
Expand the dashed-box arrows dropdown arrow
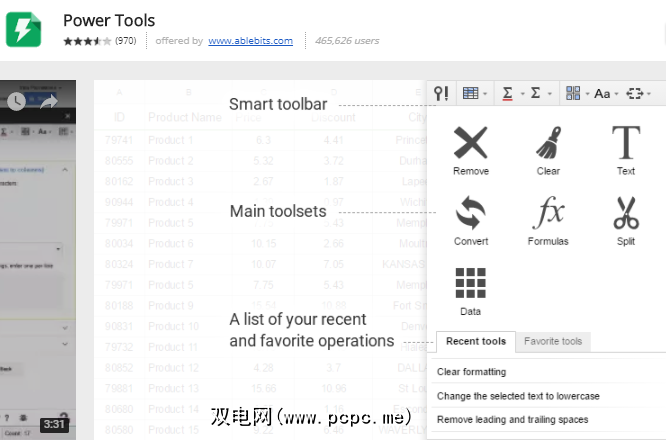(649, 94)
